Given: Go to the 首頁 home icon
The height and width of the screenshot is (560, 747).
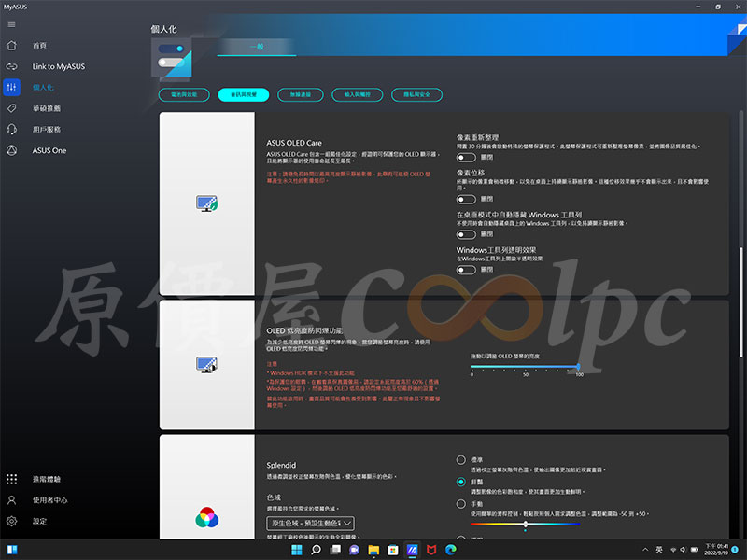Looking at the screenshot, I should (11, 45).
